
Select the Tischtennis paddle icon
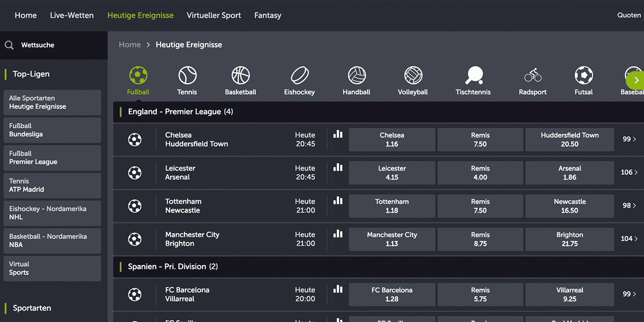coord(473,75)
